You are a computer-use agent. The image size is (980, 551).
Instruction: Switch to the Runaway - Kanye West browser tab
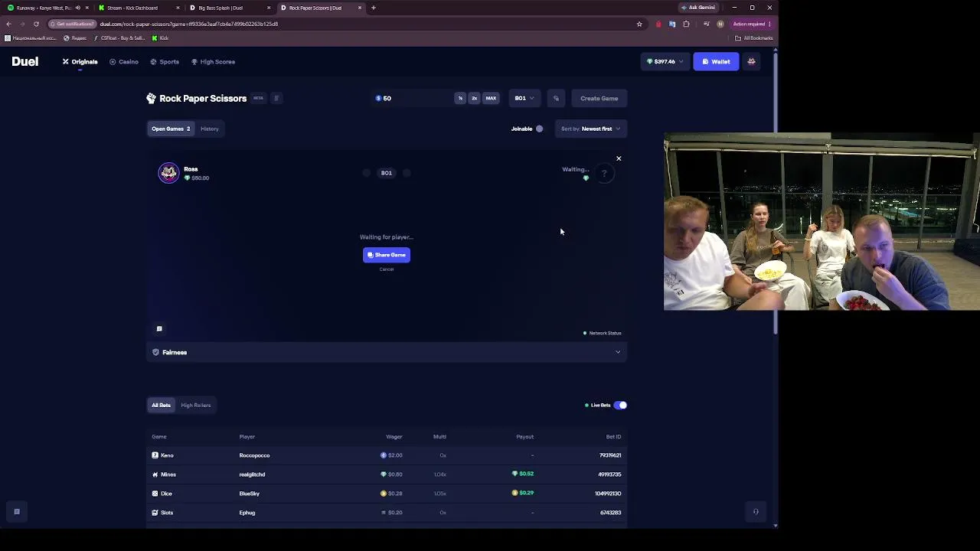click(x=44, y=8)
